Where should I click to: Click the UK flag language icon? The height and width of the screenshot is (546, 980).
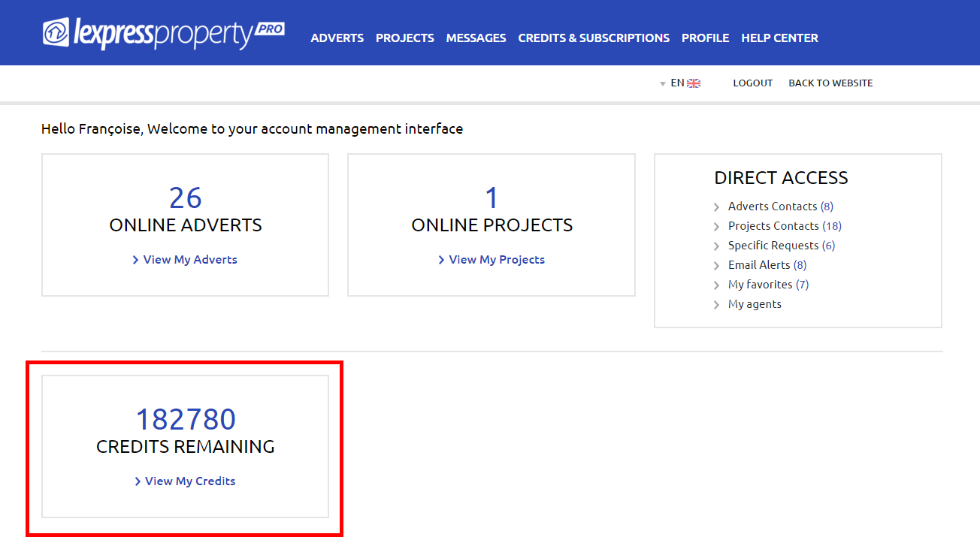click(x=694, y=83)
